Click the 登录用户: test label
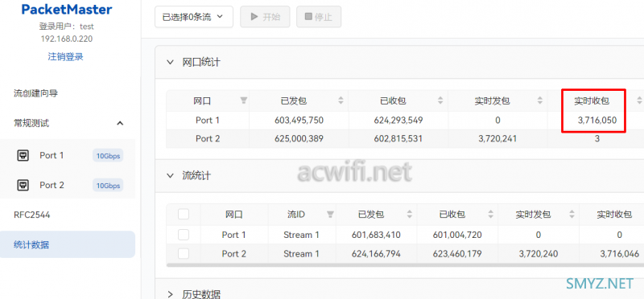644x299 pixels. [67, 27]
